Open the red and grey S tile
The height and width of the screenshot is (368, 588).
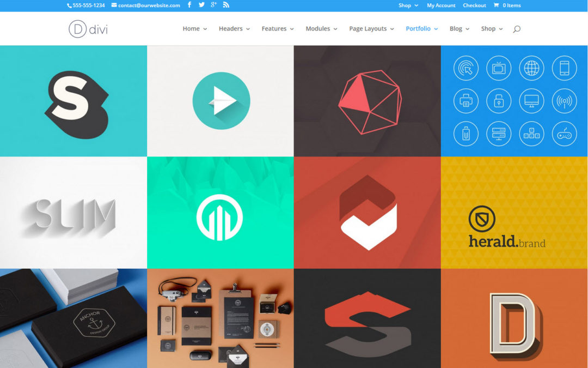pos(367,318)
